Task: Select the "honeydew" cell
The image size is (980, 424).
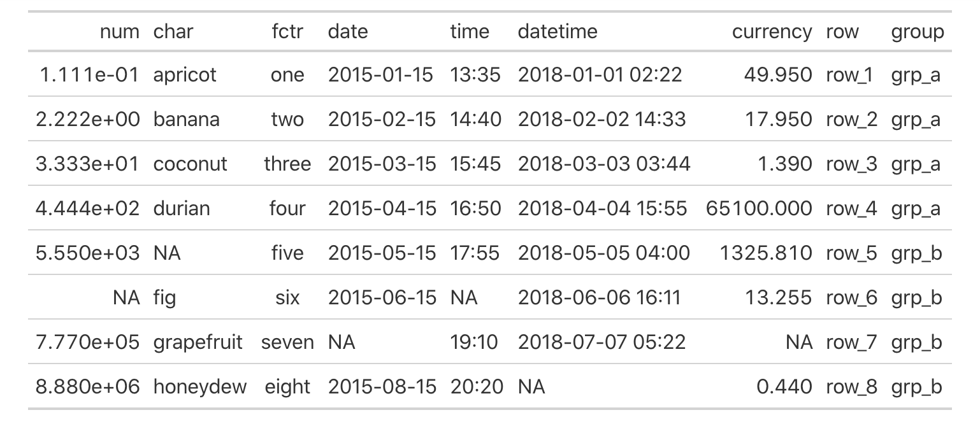Action: coord(199,387)
